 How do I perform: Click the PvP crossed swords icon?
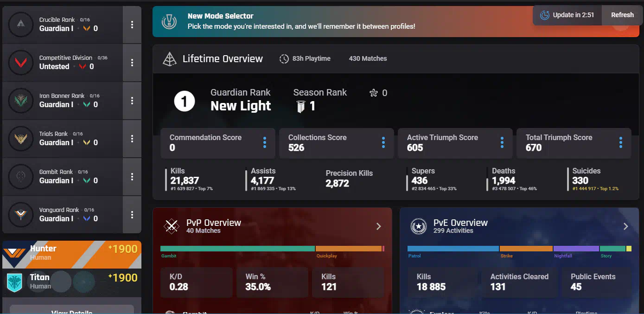point(172,226)
